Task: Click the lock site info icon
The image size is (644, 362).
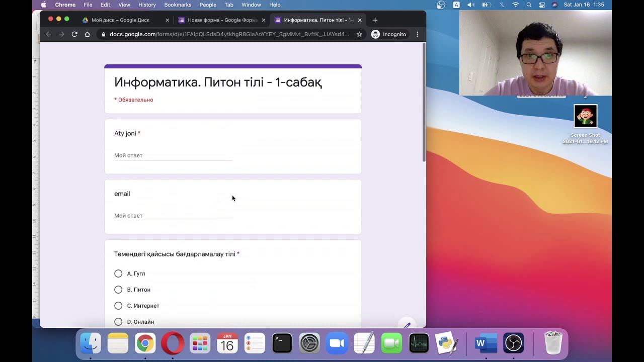Action: pos(103,34)
